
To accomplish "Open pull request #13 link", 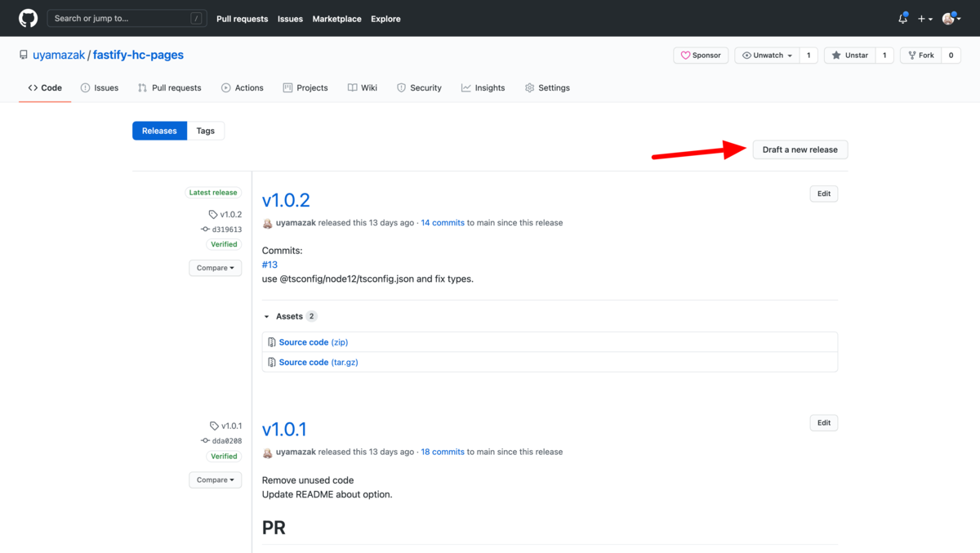I will click(x=269, y=265).
